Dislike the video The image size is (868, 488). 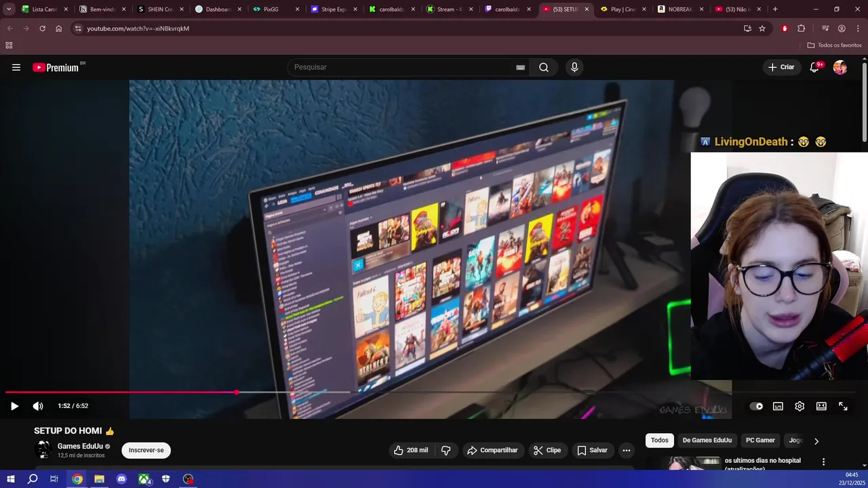coord(446,450)
